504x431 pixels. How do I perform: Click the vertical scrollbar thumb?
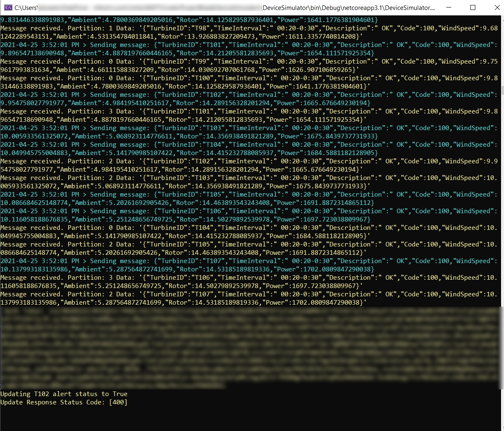(x=502, y=90)
